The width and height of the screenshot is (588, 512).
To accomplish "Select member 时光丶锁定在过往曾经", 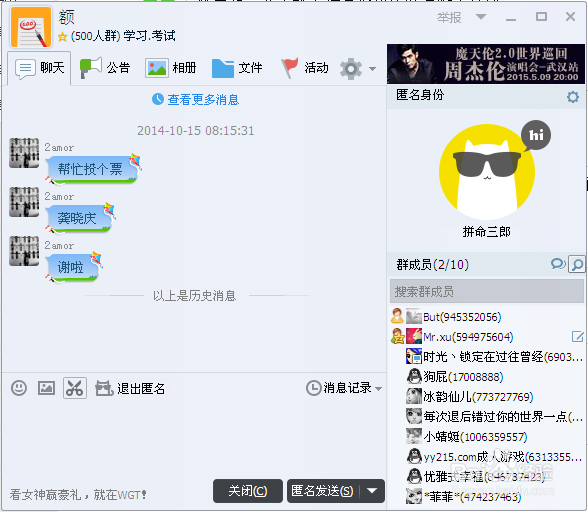I will coord(487,357).
